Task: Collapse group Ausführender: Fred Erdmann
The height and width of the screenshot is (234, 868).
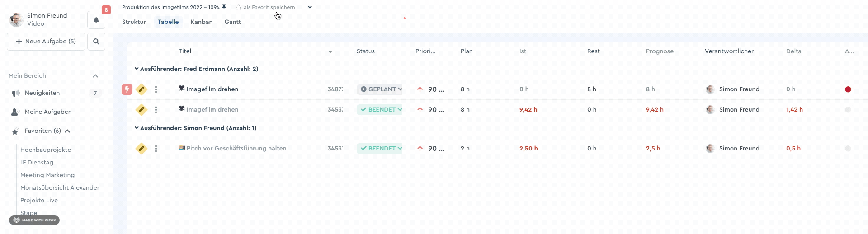Action: click(137, 69)
